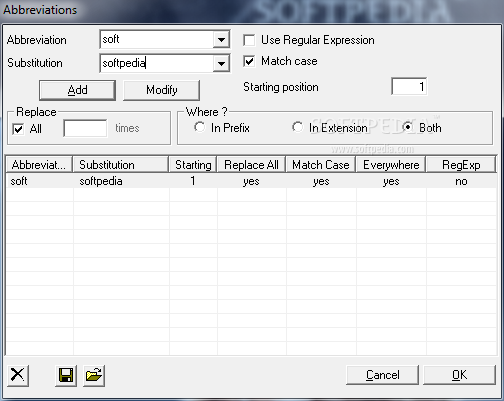The width and height of the screenshot is (504, 401).
Task: Select the In Prefix radio option
Action: pyautogui.click(x=200, y=127)
